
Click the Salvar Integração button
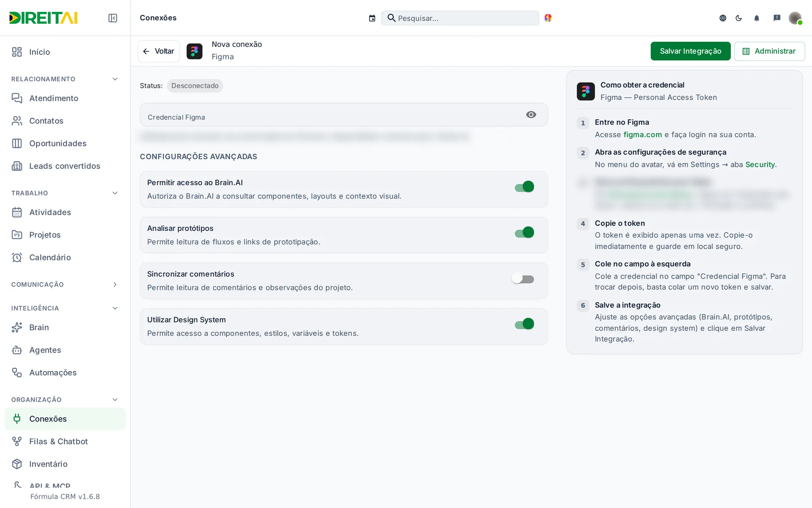[x=690, y=51]
